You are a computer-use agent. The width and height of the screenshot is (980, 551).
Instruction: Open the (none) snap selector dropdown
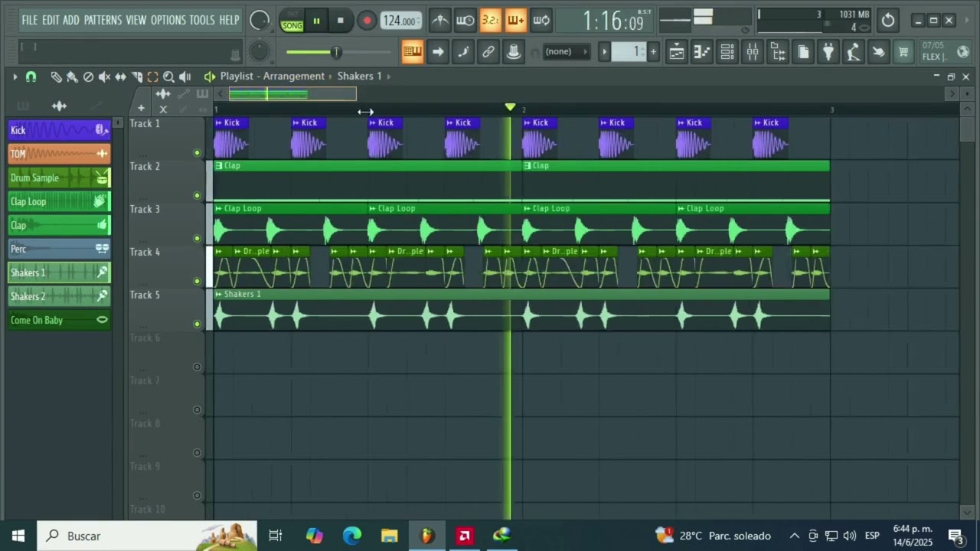click(566, 52)
